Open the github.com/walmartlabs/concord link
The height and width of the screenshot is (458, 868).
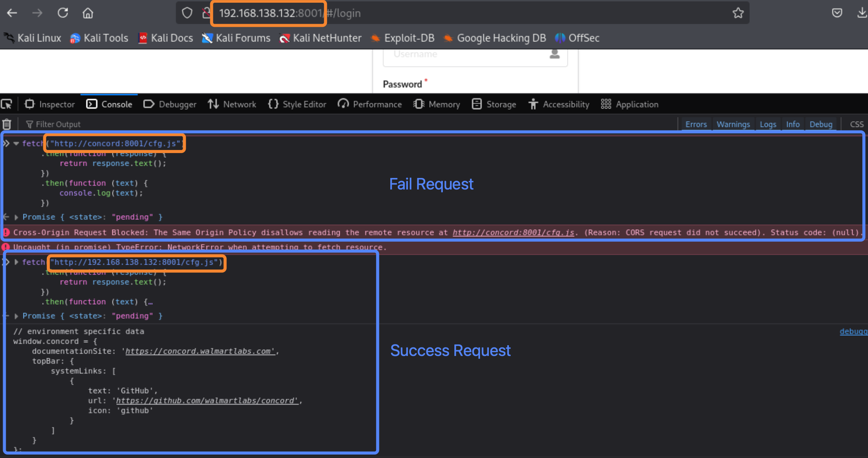[x=207, y=400]
